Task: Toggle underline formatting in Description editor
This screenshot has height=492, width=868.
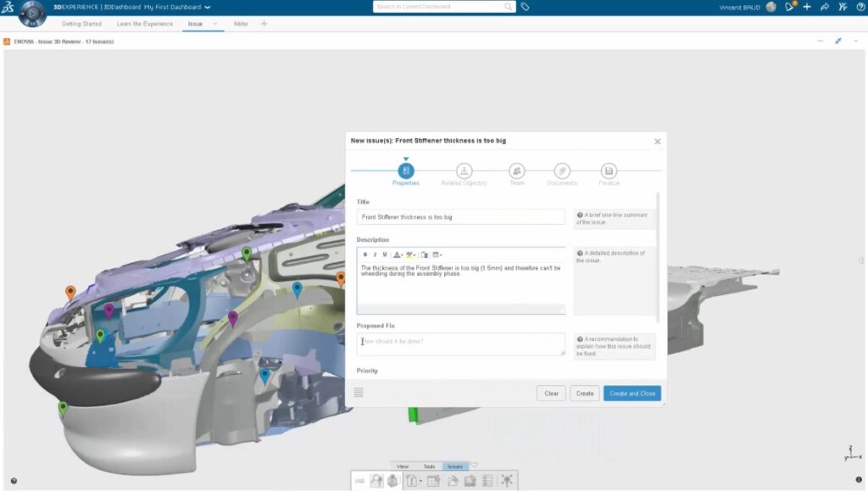Action: [385, 254]
